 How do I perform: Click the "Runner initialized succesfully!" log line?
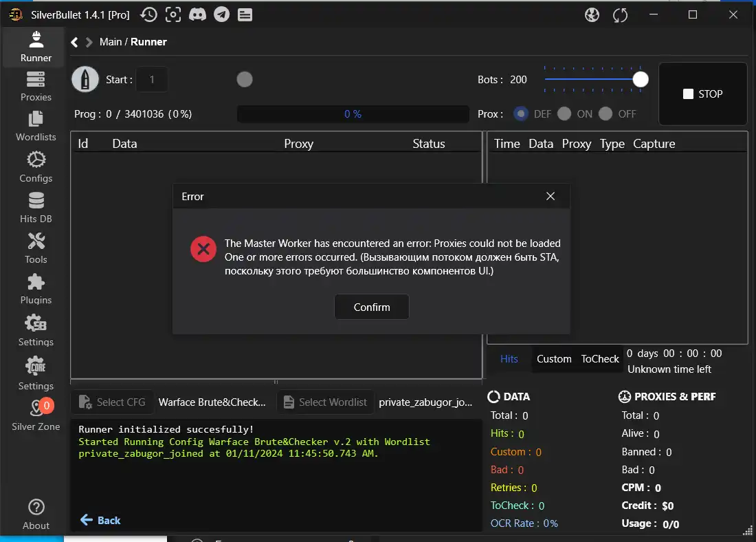pos(166,429)
